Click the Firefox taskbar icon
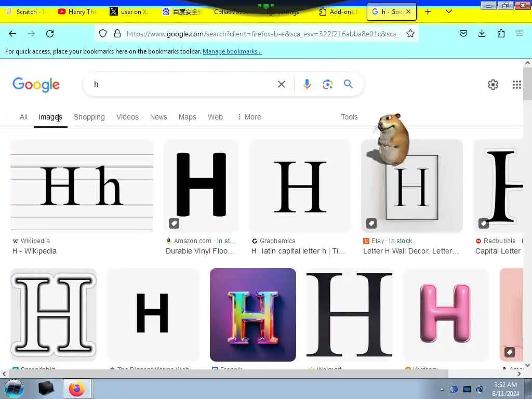This screenshot has height=399, width=532. (77, 389)
